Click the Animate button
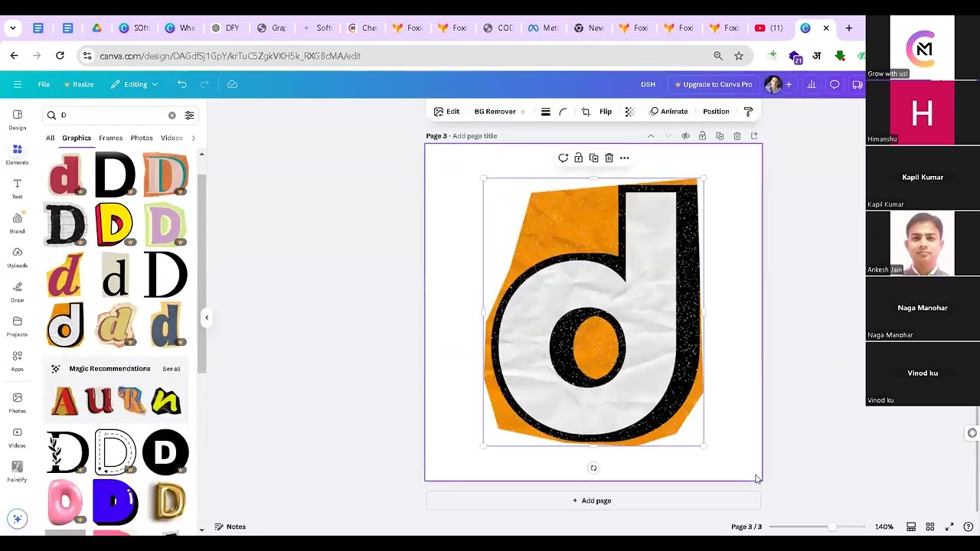 668,112
